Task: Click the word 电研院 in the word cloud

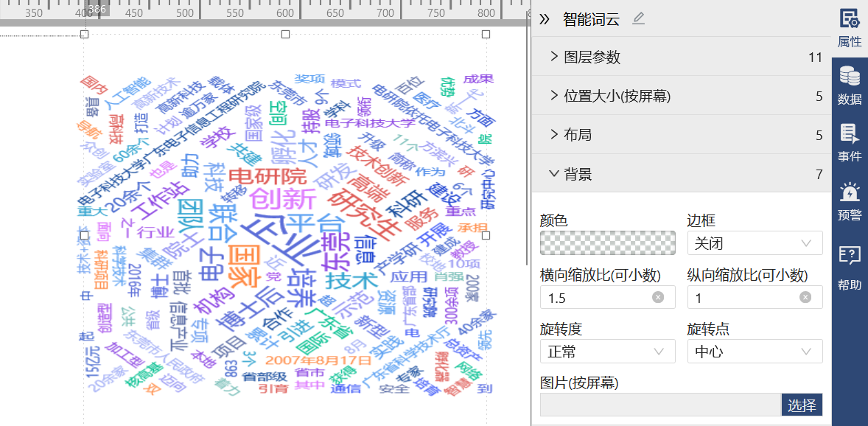Action: coord(267,176)
